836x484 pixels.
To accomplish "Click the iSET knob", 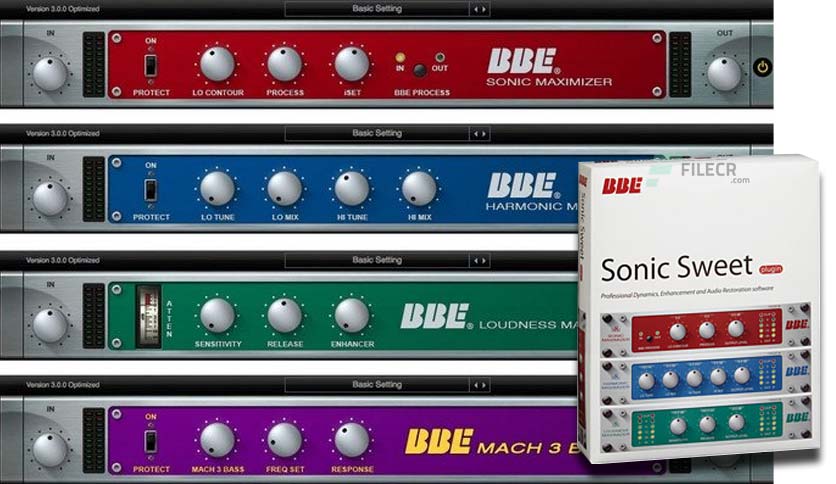I will [351, 63].
